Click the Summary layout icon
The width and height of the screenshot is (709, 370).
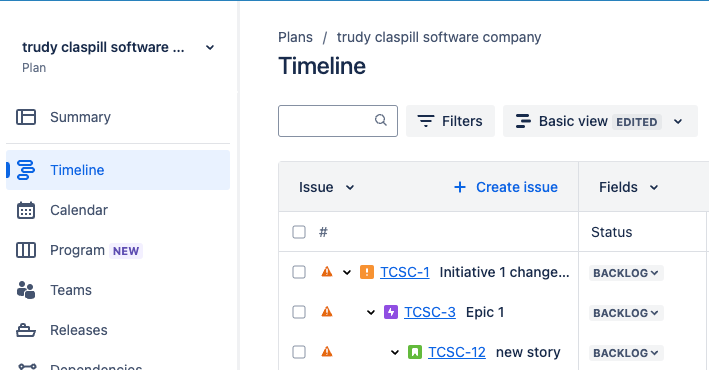(x=26, y=117)
